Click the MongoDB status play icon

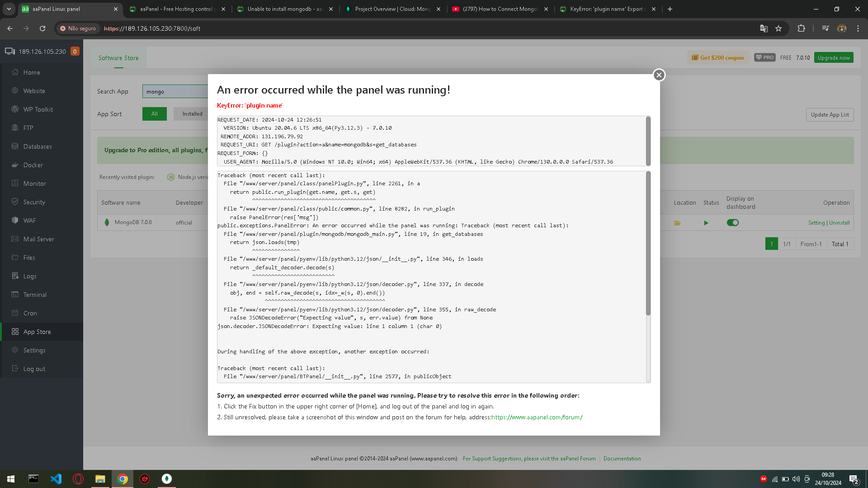click(706, 223)
